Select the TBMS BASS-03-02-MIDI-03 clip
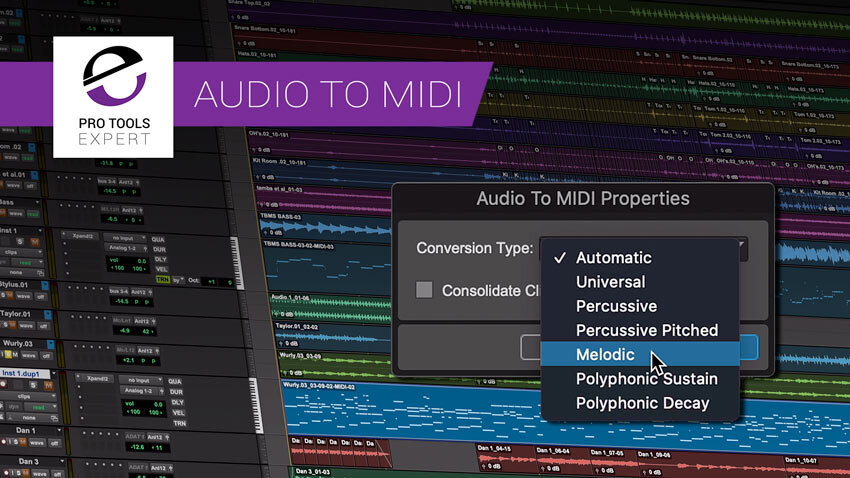Image resolution: width=850 pixels, height=478 pixels. (328, 266)
